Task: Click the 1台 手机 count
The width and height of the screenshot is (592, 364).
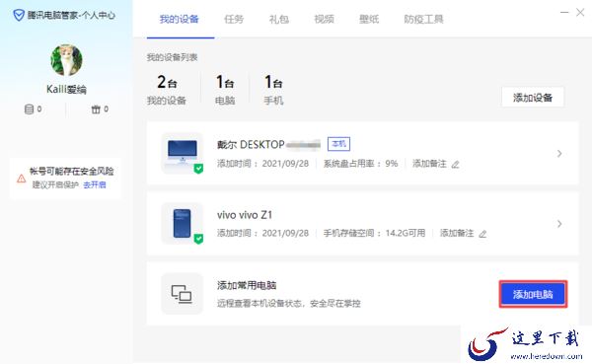Action: coord(273,90)
